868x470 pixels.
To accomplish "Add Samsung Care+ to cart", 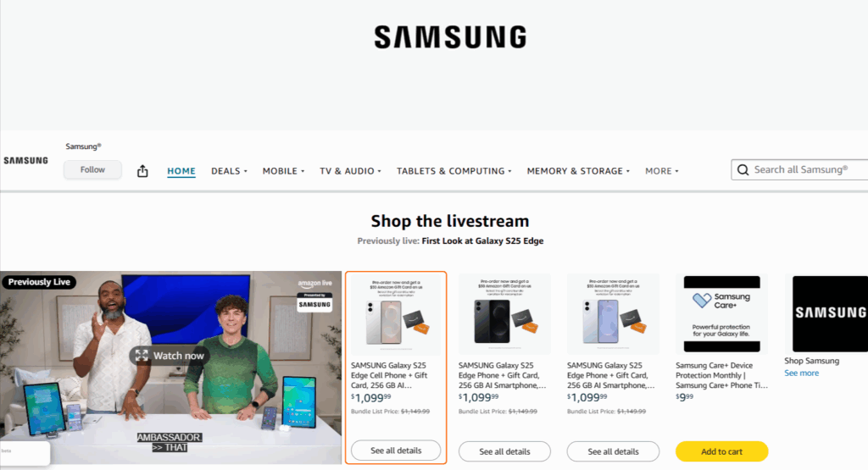I will point(722,451).
